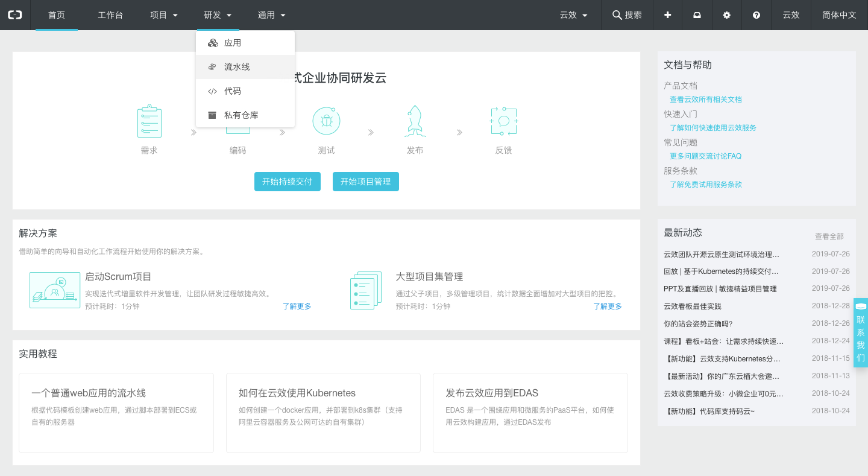Open 了解免费试用服务条款 link
The height and width of the screenshot is (476, 868).
click(706, 185)
